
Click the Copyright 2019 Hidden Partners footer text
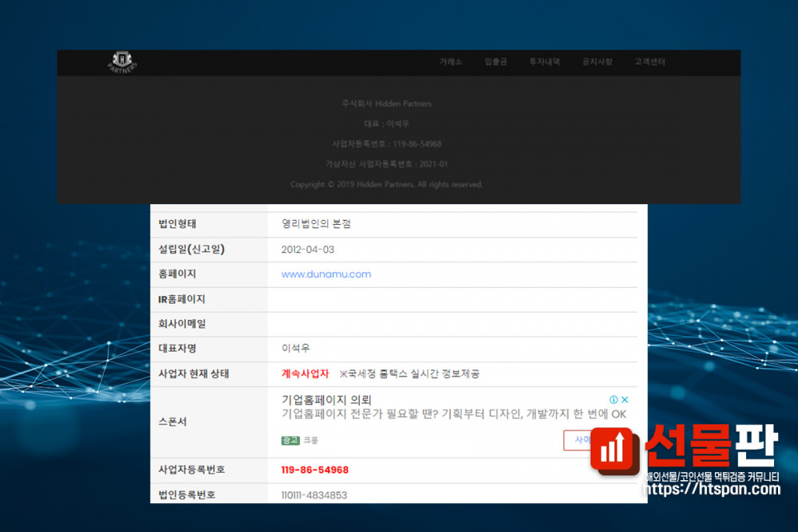(x=386, y=184)
